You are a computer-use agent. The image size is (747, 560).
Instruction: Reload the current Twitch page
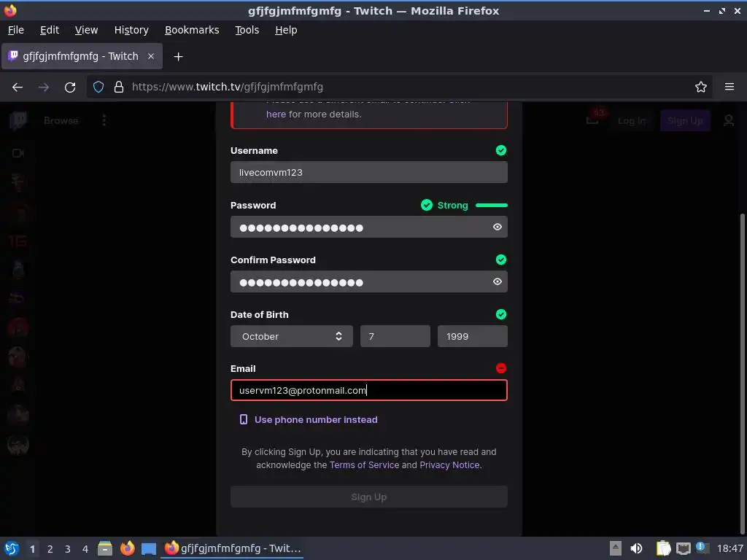pos(70,87)
